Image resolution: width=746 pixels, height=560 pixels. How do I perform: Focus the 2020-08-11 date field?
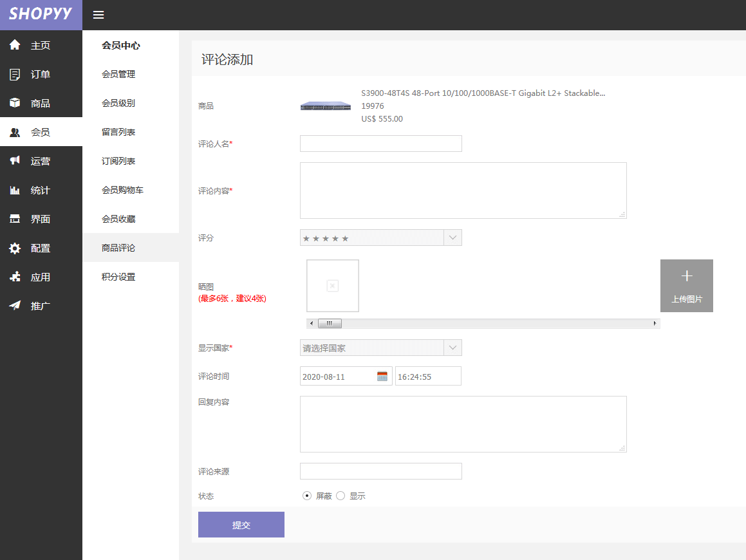346,376
